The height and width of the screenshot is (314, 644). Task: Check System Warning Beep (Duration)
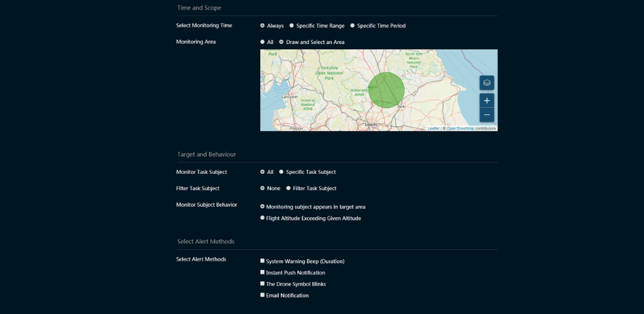263,261
